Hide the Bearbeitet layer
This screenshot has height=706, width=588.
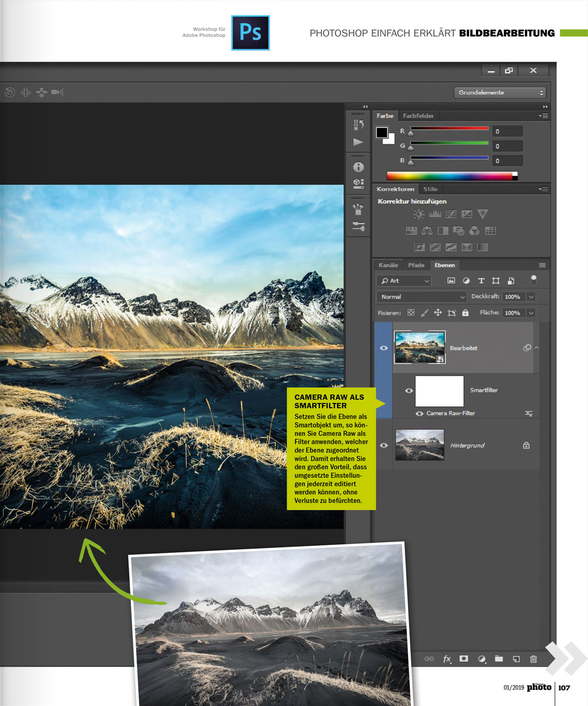point(384,348)
